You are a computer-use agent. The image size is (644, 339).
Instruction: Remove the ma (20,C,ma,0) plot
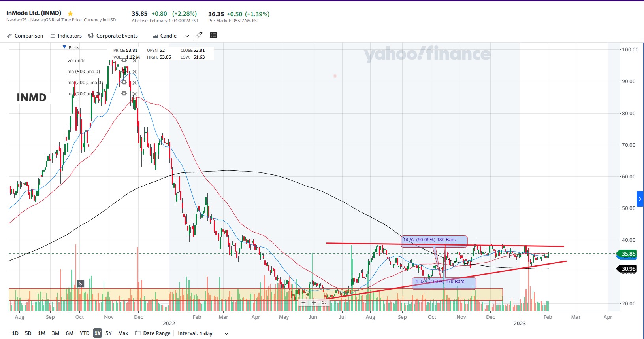134,94
